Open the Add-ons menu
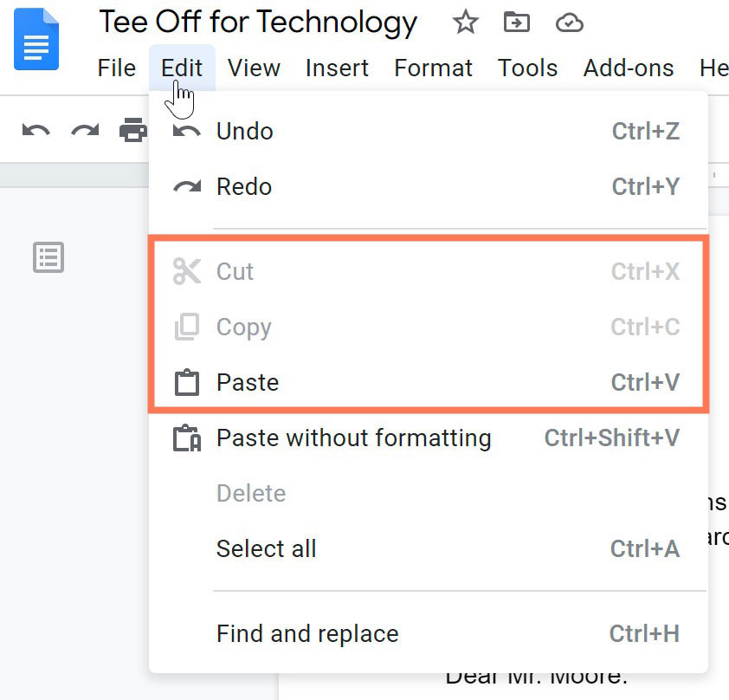The image size is (729, 700). [629, 68]
